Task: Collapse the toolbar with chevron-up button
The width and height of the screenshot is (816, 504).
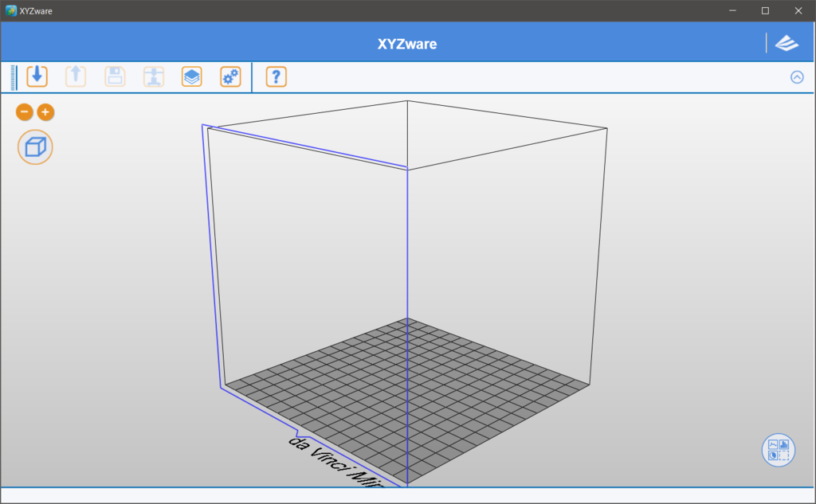Action: [x=797, y=77]
